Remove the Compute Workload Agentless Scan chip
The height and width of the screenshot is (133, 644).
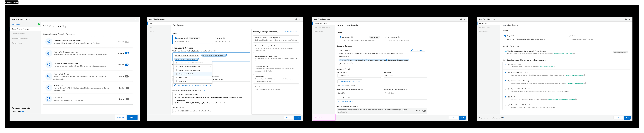pos(225,55)
